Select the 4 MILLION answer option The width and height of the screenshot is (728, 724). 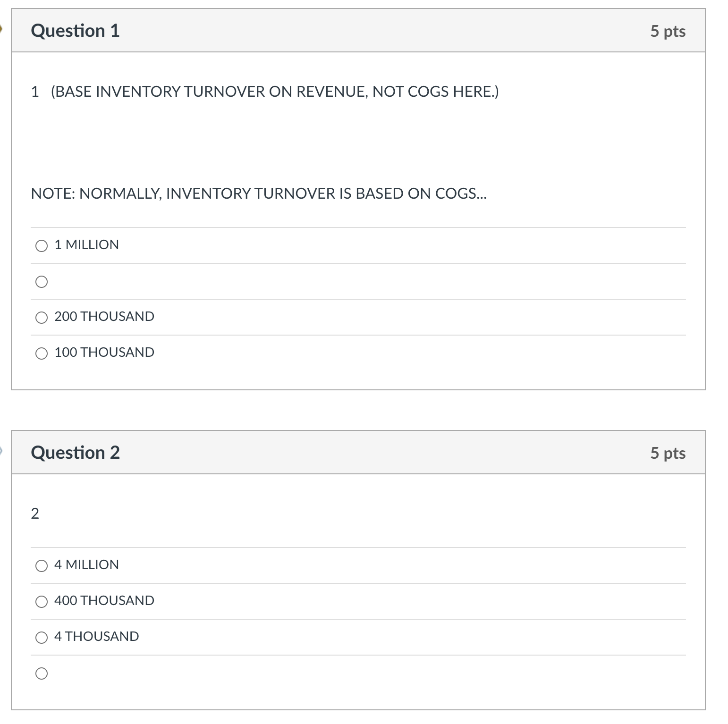[x=42, y=565]
